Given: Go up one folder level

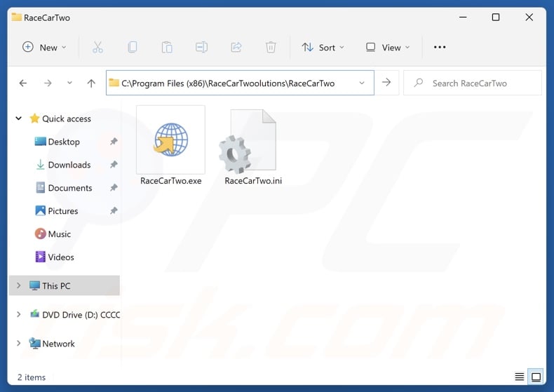Looking at the screenshot, I should click(x=91, y=83).
